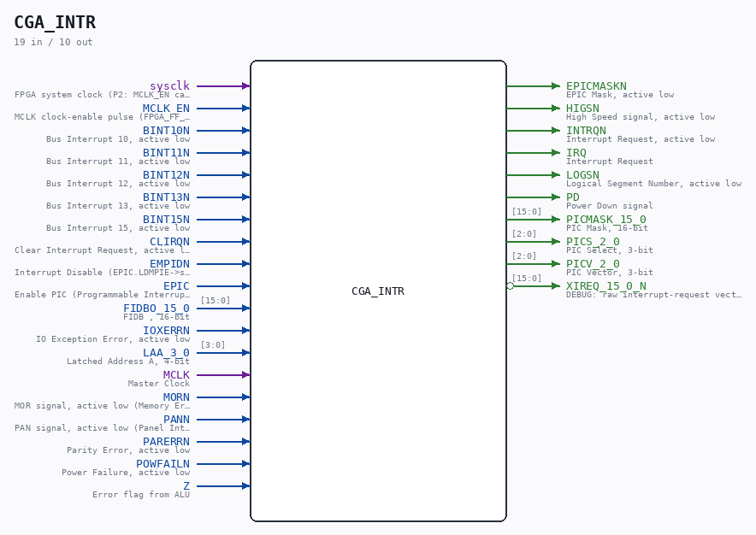
Task: Select the PICS_2_0 output label
Action: pos(593,241)
